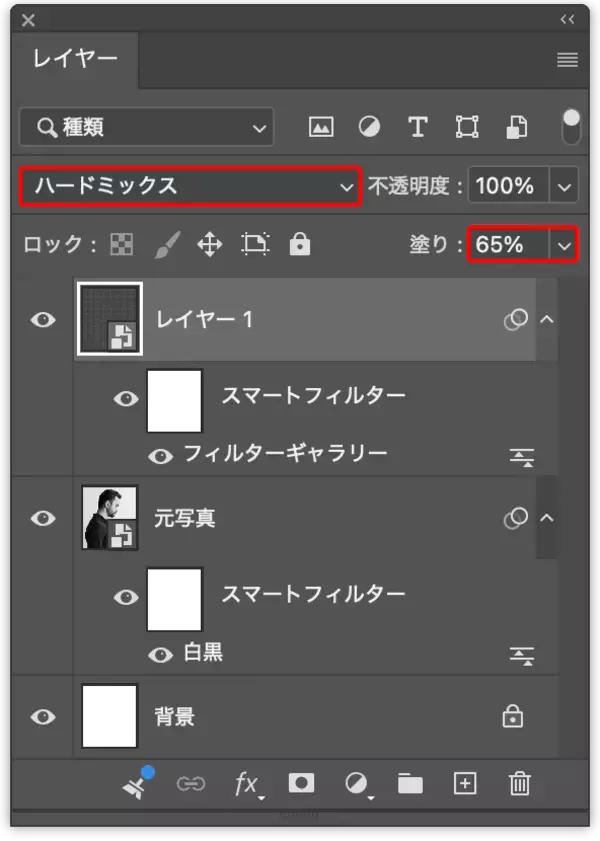600x841 pixels.
Task: Create a new layer plus icon
Action: pyautogui.click(x=465, y=784)
